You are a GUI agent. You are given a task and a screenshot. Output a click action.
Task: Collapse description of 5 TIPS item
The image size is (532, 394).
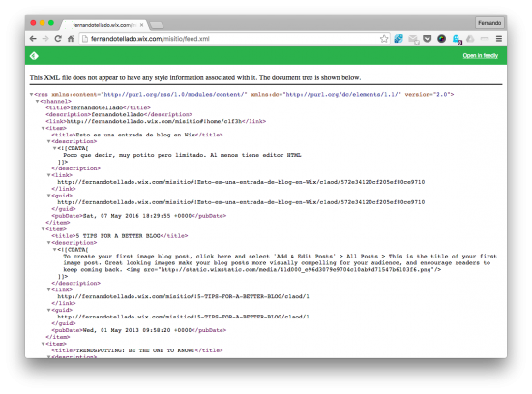point(49,243)
